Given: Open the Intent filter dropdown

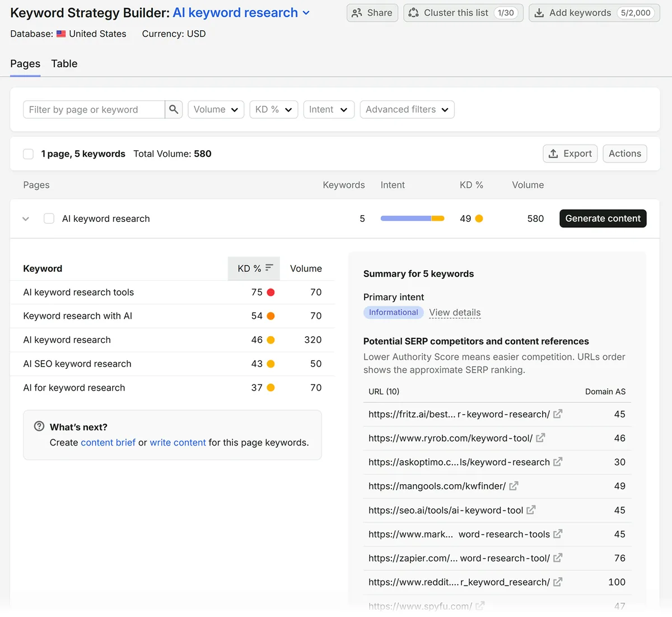Looking at the screenshot, I should [x=329, y=109].
